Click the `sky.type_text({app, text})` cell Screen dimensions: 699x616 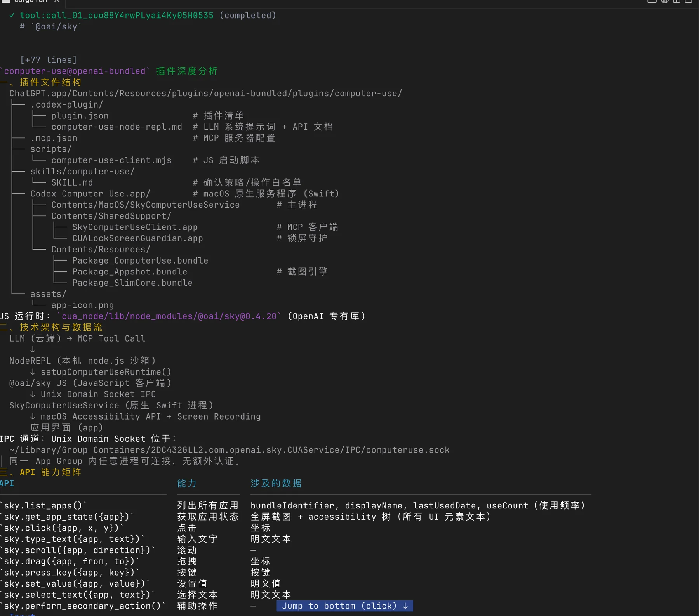click(x=72, y=539)
